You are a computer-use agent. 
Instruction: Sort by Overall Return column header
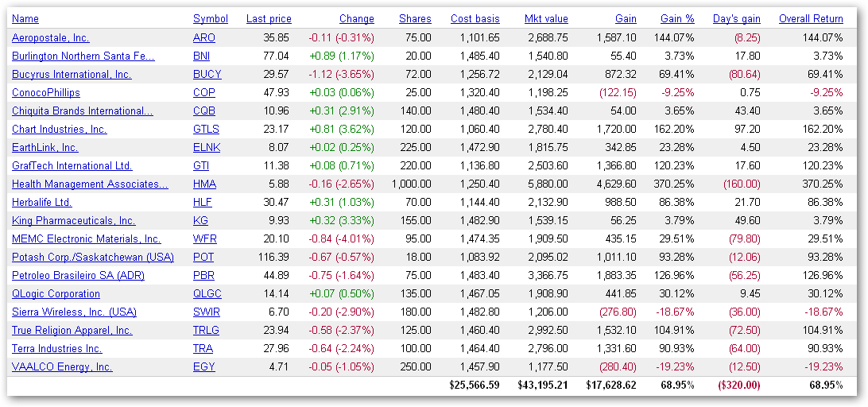coord(811,19)
